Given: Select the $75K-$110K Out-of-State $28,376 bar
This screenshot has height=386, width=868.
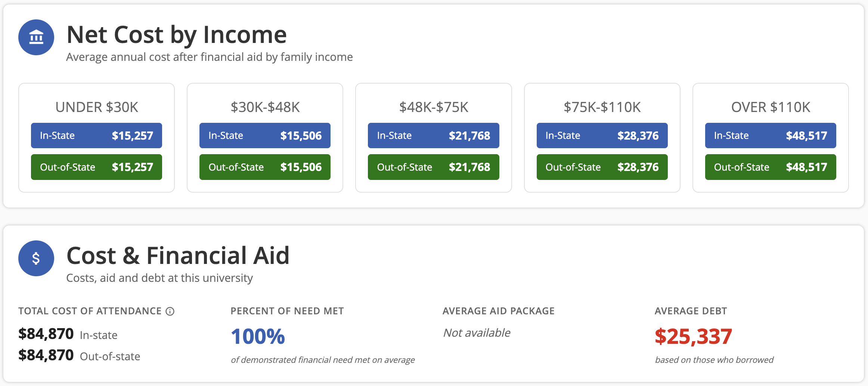Looking at the screenshot, I should [602, 167].
